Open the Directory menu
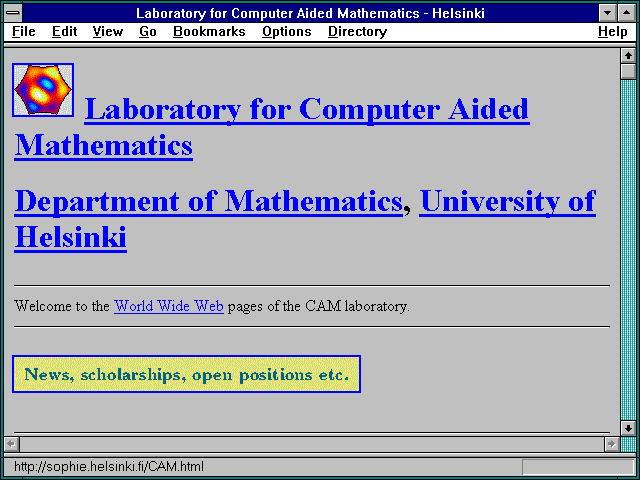Image resolution: width=640 pixels, height=480 pixels. tap(358, 31)
